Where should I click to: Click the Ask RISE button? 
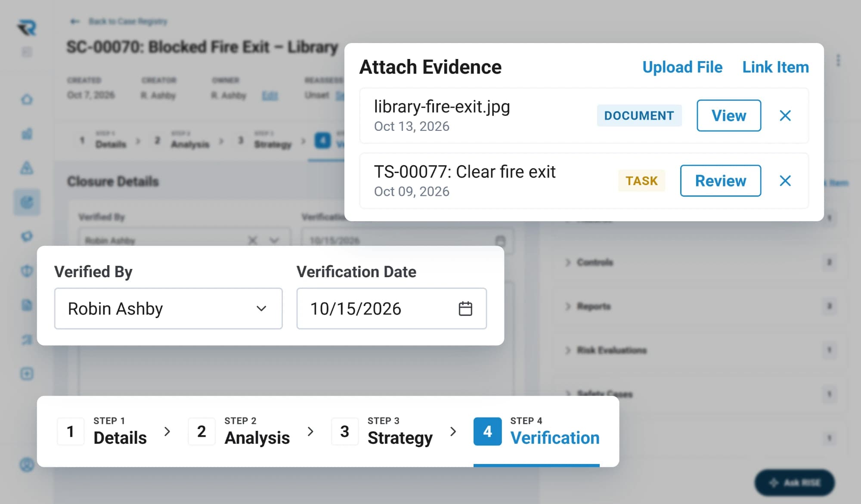pos(794,482)
